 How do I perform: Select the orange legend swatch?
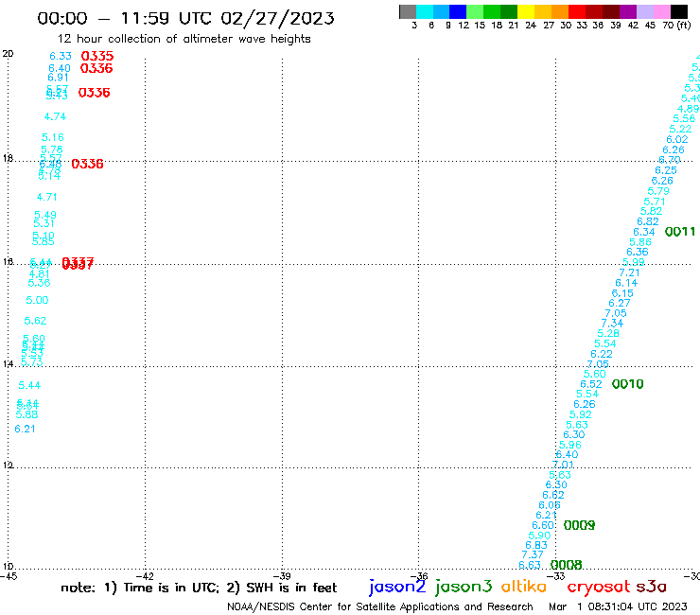click(560, 11)
